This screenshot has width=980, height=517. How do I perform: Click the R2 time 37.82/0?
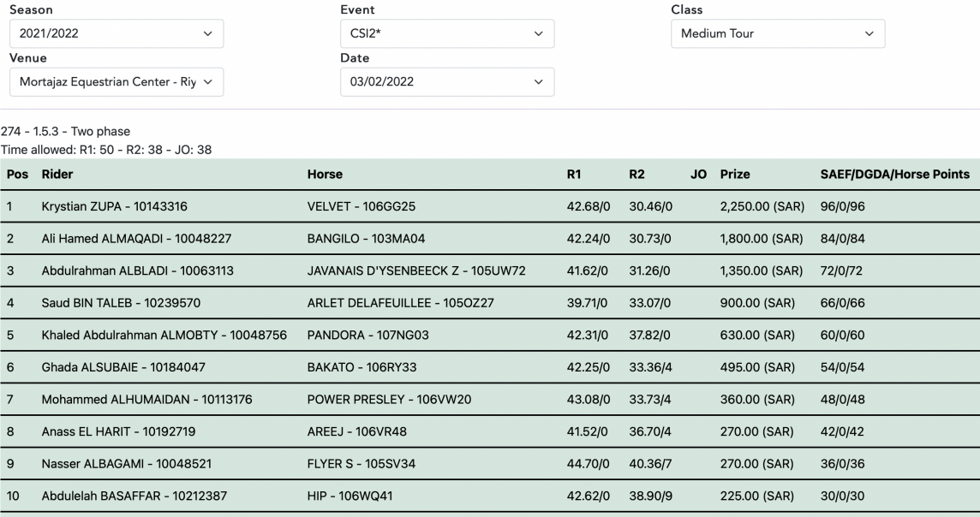tap(649, 336)
